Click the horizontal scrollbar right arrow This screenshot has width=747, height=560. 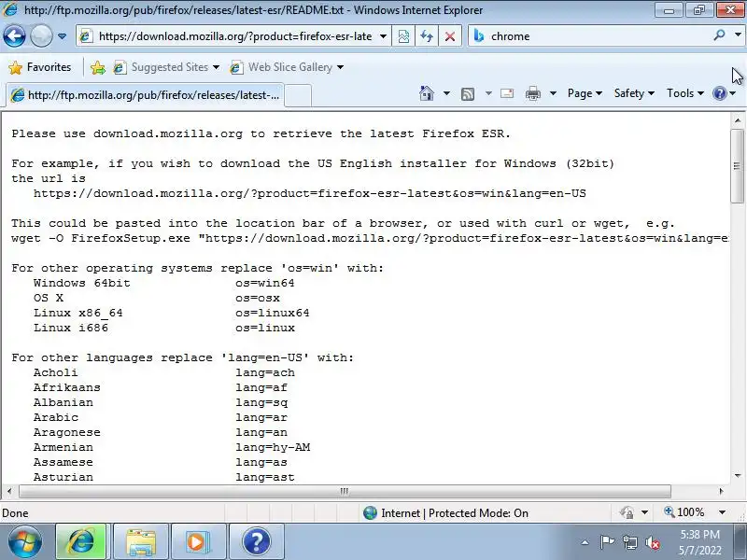(721, 491)
